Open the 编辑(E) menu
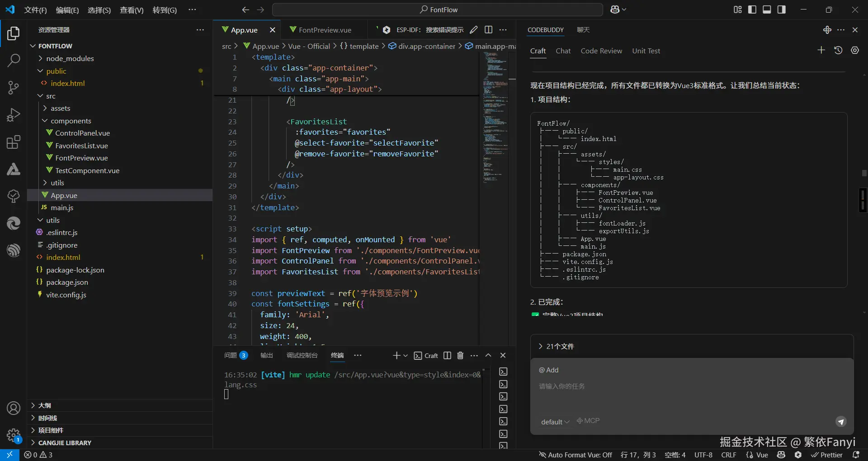The width and height of the screenshot is (868, 461). (67, 10)
